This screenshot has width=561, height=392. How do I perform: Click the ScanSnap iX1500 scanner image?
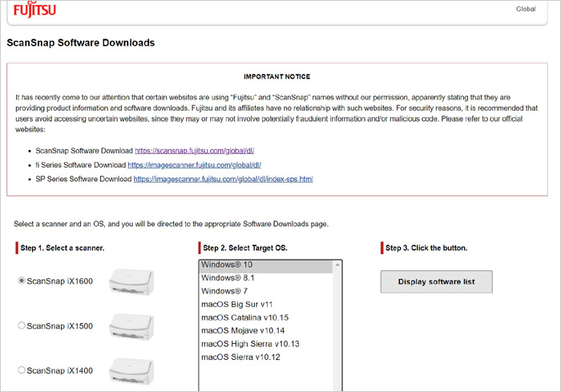[x=131, y=326]
